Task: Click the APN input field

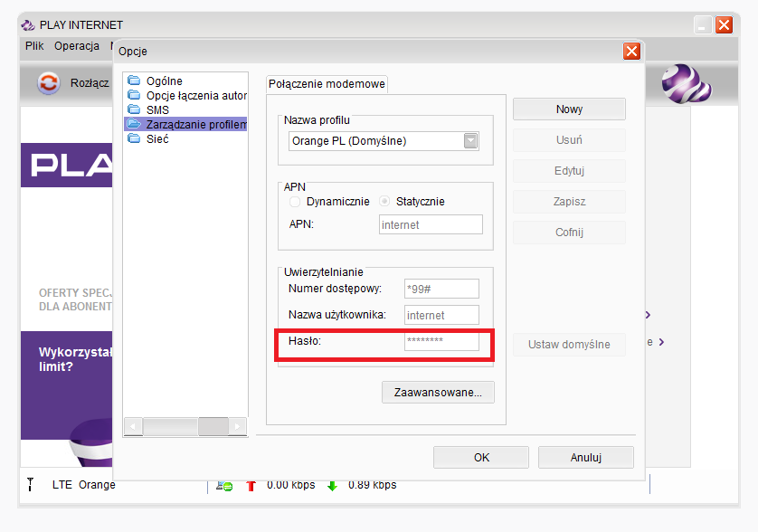Action: (431, 224)
